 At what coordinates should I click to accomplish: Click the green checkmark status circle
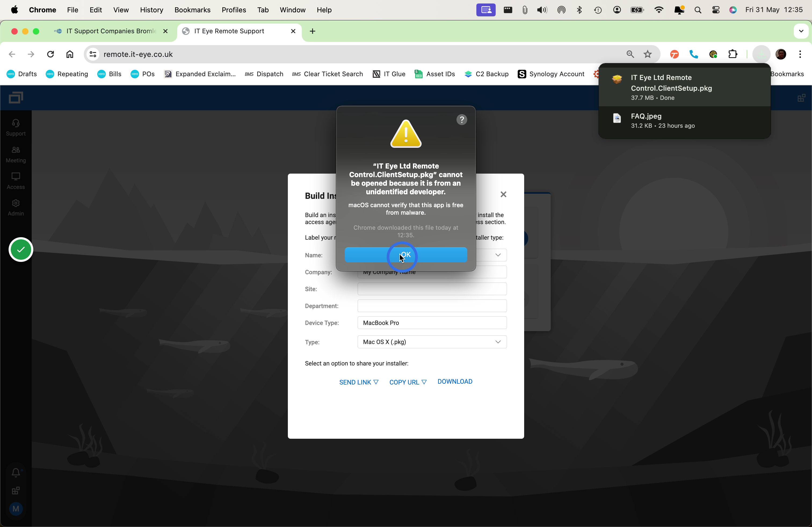point(21,250)
